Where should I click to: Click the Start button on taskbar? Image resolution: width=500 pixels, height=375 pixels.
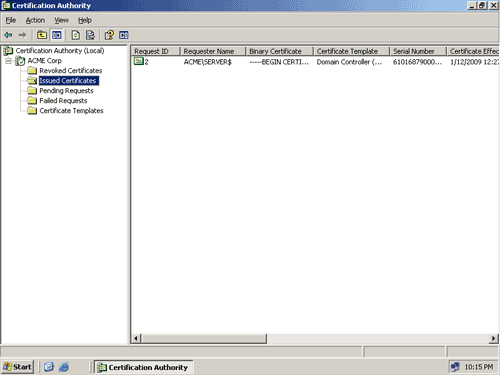point(17,367)
